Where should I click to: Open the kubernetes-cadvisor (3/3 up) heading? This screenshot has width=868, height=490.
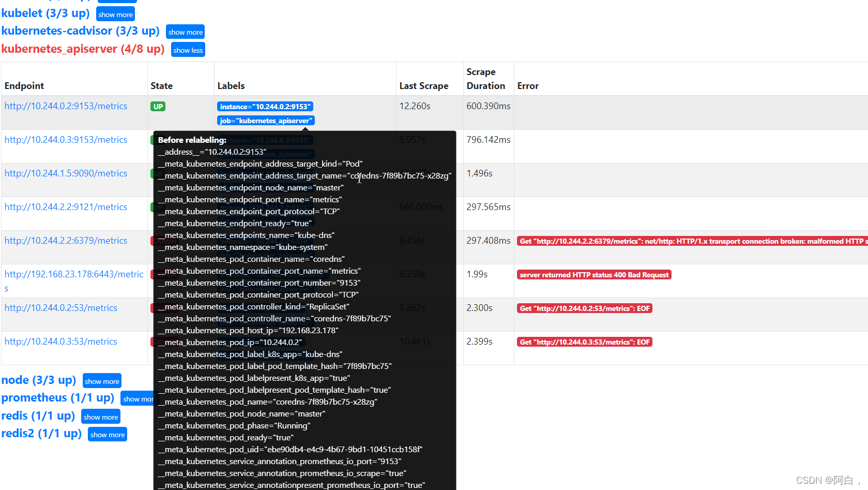point(80,31)
